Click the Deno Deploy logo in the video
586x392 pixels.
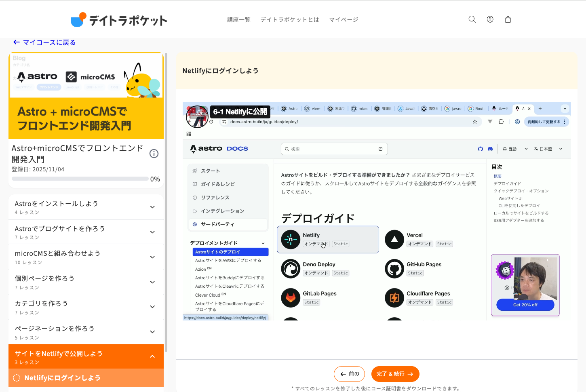[x=291, y=269]
